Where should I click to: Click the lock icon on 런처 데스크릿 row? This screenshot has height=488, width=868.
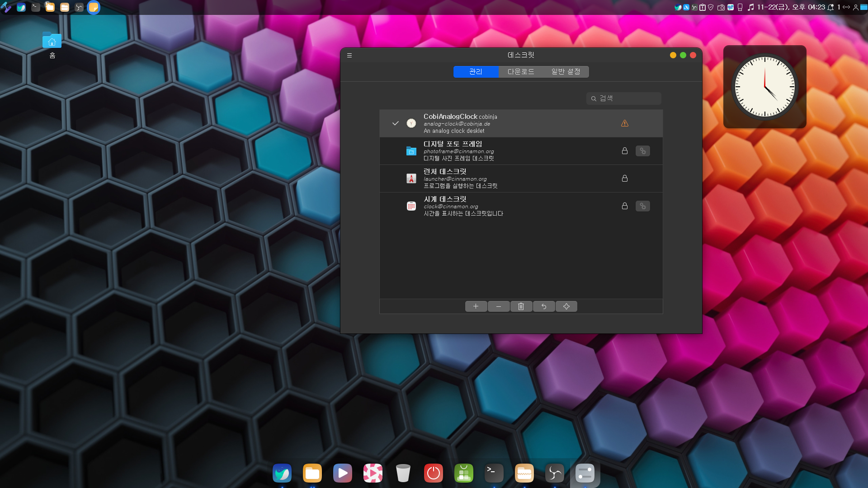click(625, 178)
